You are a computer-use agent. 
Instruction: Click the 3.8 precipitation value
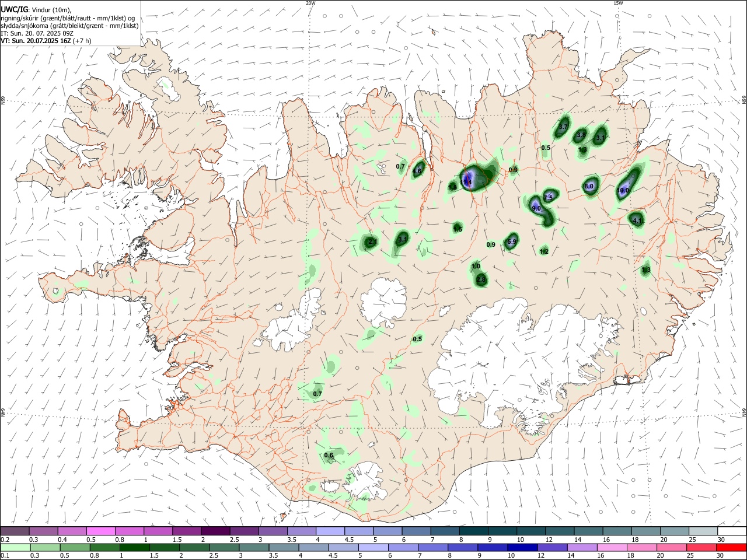pyautogui.click(x=581, y=135)
